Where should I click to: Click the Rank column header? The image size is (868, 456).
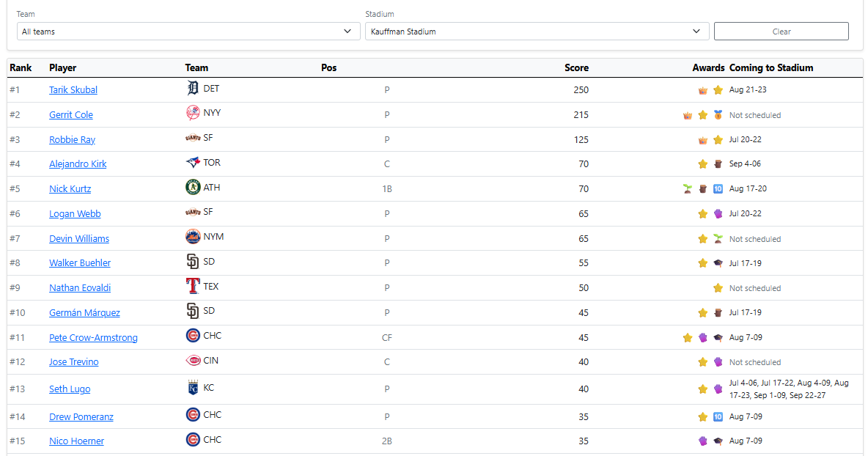click(21, 67)
